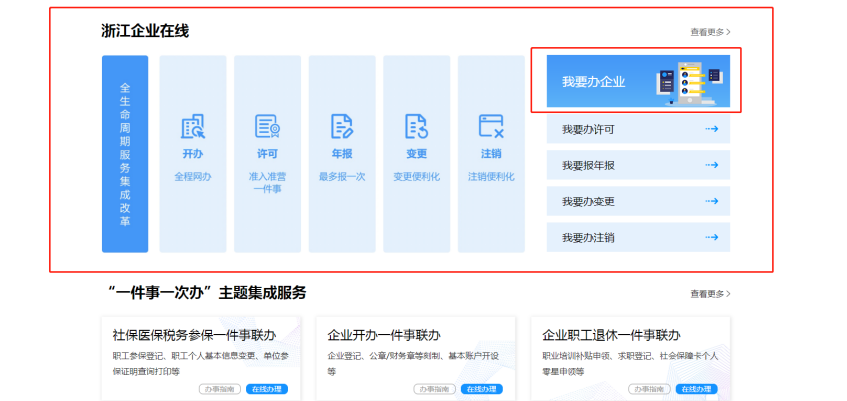847x401 pixels.
Task: Click the 变更 document change icon
Action: coord(416,127)
